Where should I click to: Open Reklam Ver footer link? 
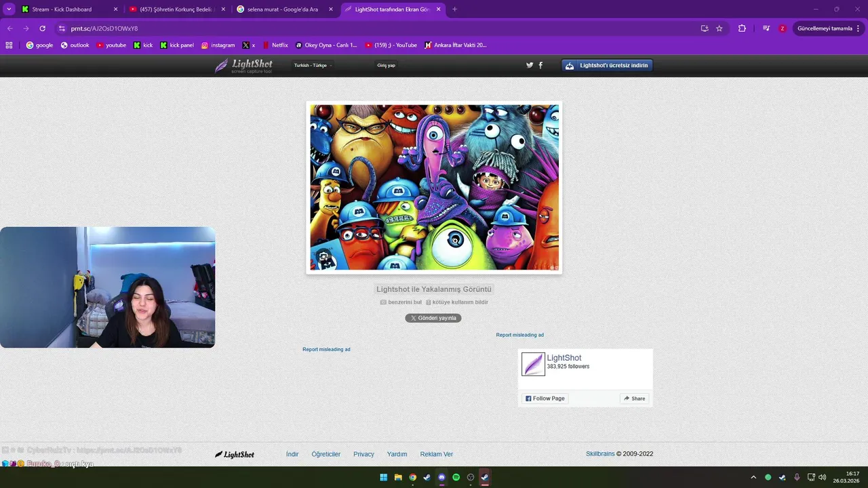pyautogui.click(x=437, y=454)
